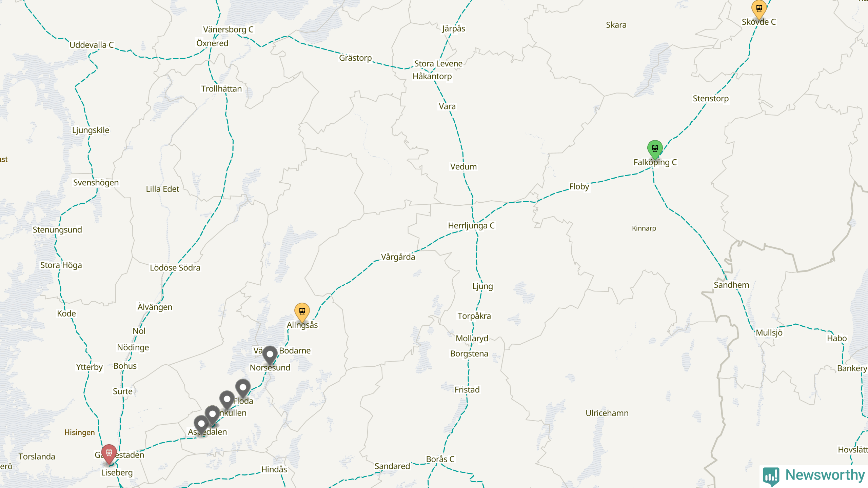Click the Vårgårda station label
868x488 pixels.
point(398,257)
